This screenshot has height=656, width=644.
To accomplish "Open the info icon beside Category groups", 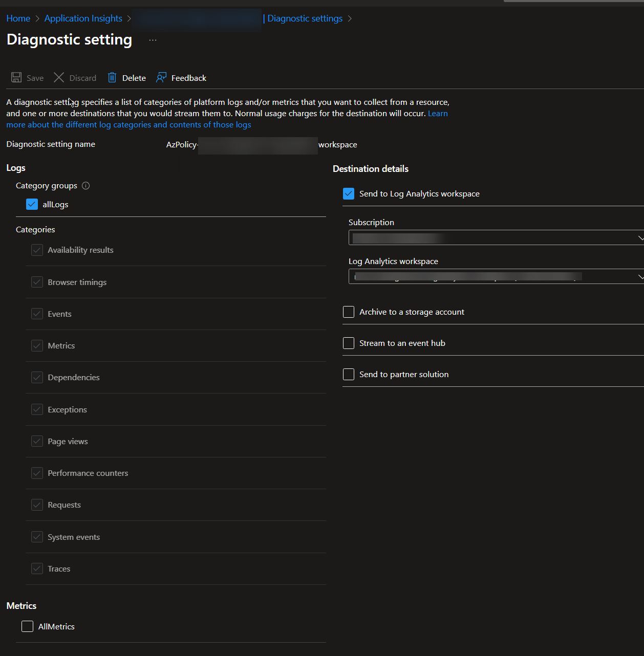I will (86, 186).
